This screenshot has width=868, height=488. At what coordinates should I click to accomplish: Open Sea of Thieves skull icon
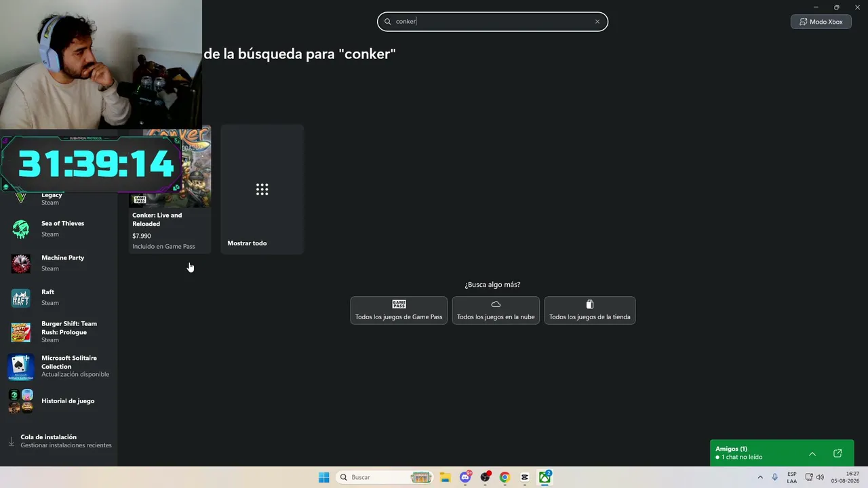pos(21,229)
